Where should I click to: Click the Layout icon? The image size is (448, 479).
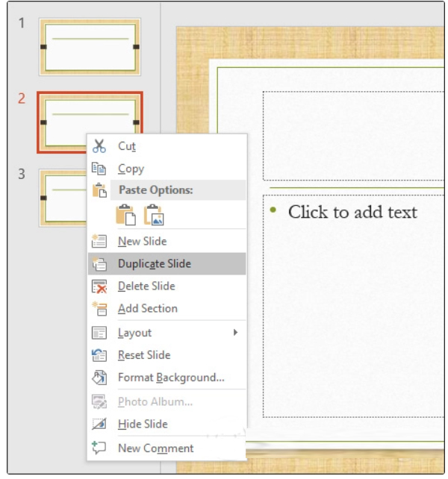[99, 333]
